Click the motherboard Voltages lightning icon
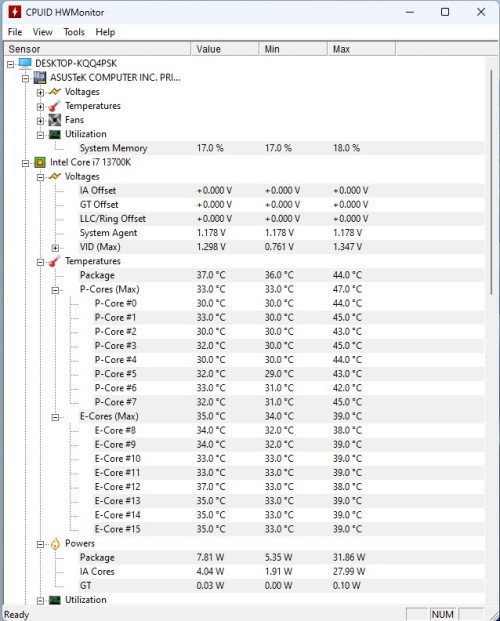The width and height of the screenshot is (500, 621). click(55, 92)
